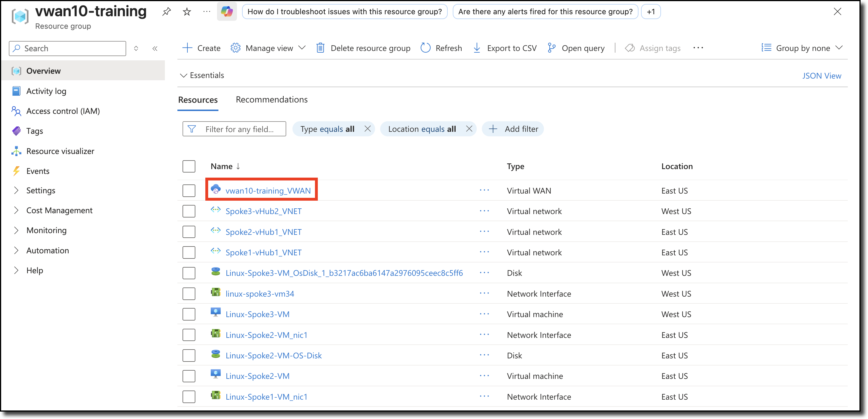Screen dimensions: 868x419
Task: Open Resource visualizer in sidebar
Action: (60, 151)
